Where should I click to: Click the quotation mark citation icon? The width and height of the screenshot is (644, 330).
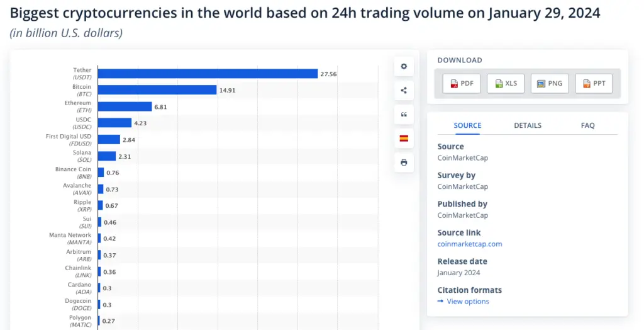pyautogui.click(x=404, y=114)
